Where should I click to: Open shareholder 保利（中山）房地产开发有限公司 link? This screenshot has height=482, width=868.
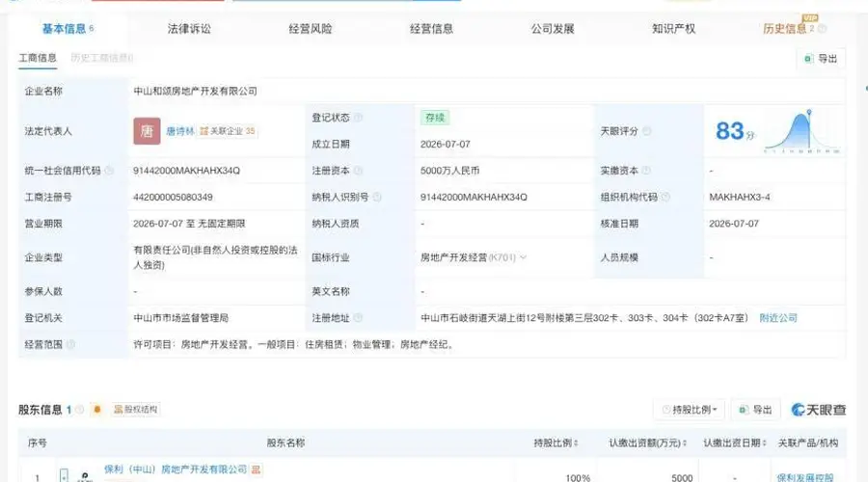176,469
